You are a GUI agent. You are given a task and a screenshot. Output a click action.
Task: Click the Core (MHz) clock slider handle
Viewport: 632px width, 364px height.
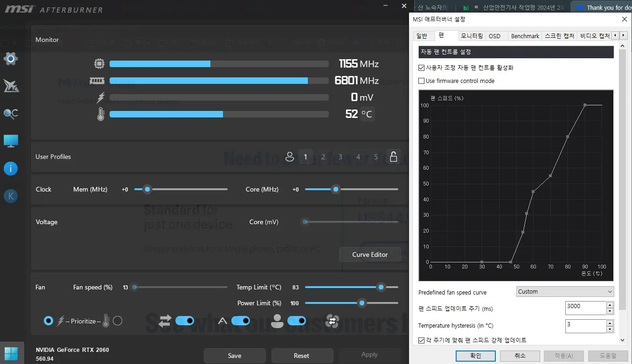click(x=335, y=189)
